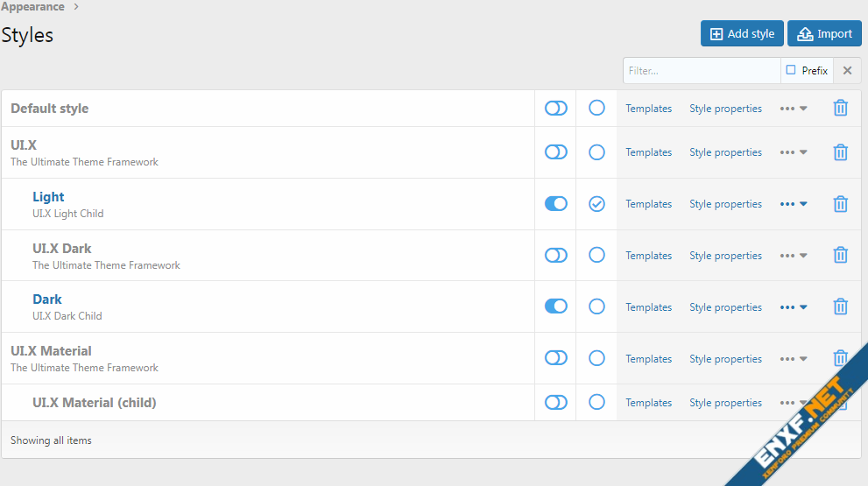
Task: Open the Appearance breadcrumb
Action: 32,7
